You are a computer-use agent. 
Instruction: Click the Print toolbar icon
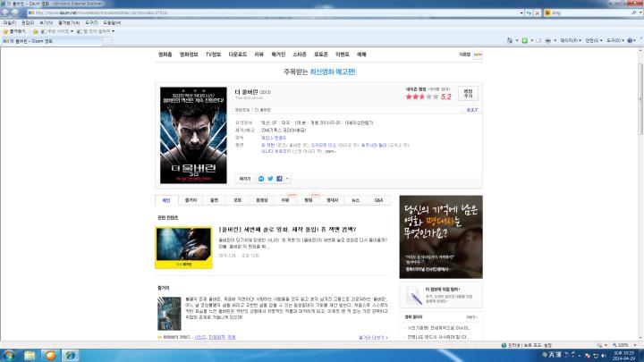tap(548, 40)
